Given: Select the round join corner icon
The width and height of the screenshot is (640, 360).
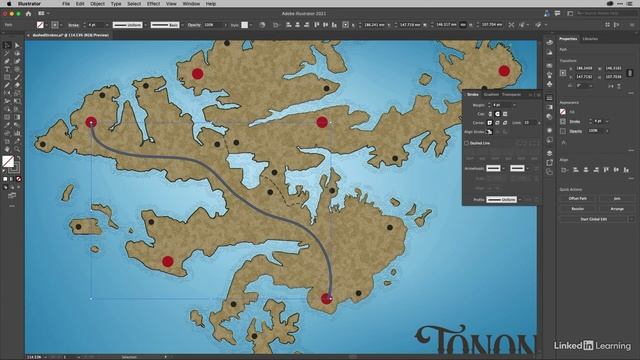Looking at the screenshot, I should pyautogui.click(x=497, y=123).
